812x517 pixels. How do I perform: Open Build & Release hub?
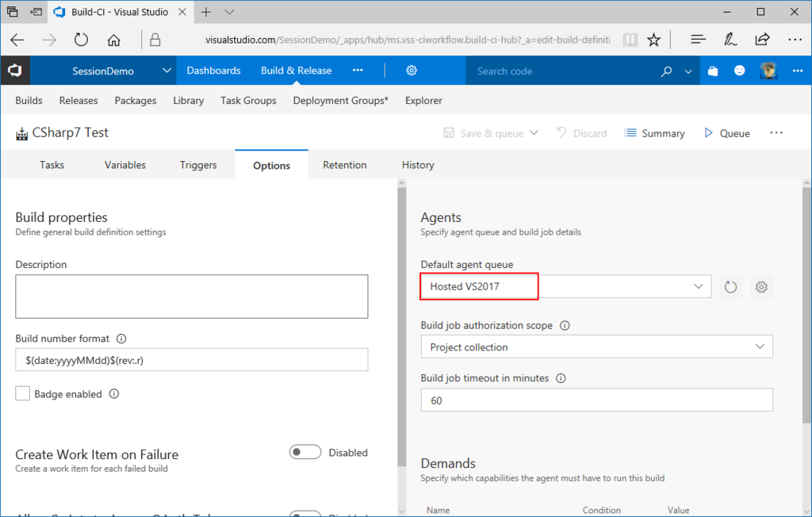pos(297,71)
